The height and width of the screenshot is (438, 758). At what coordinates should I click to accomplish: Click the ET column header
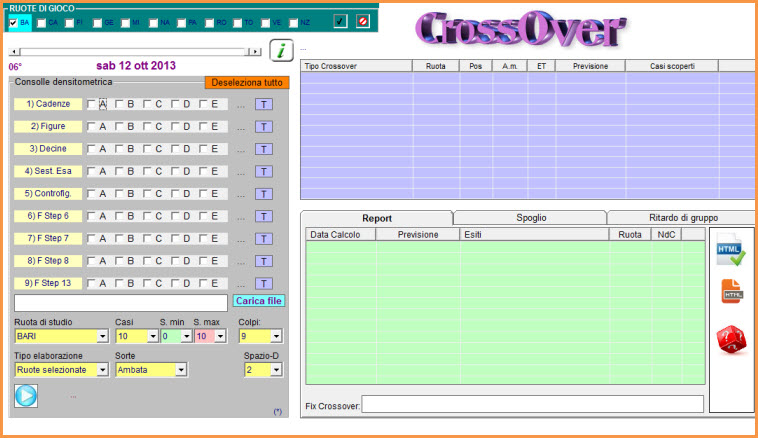coord(541,66)
